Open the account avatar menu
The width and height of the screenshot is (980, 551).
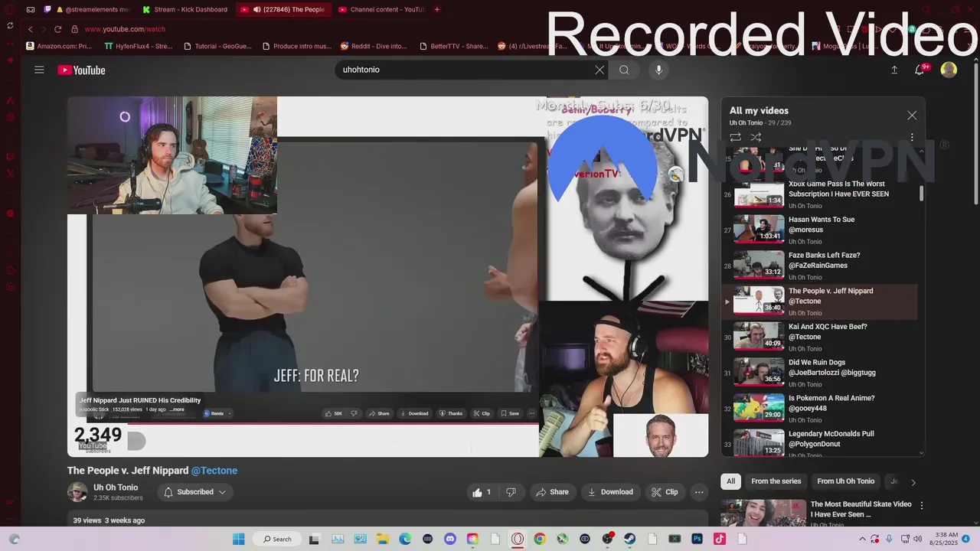point(949,70)
